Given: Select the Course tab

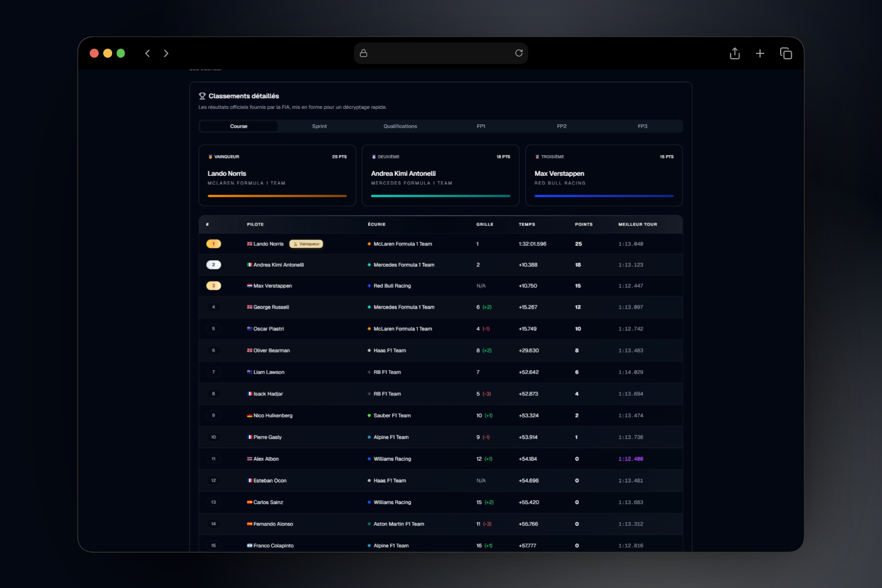Looking at the screenshot, I should (x=238, y=126).
